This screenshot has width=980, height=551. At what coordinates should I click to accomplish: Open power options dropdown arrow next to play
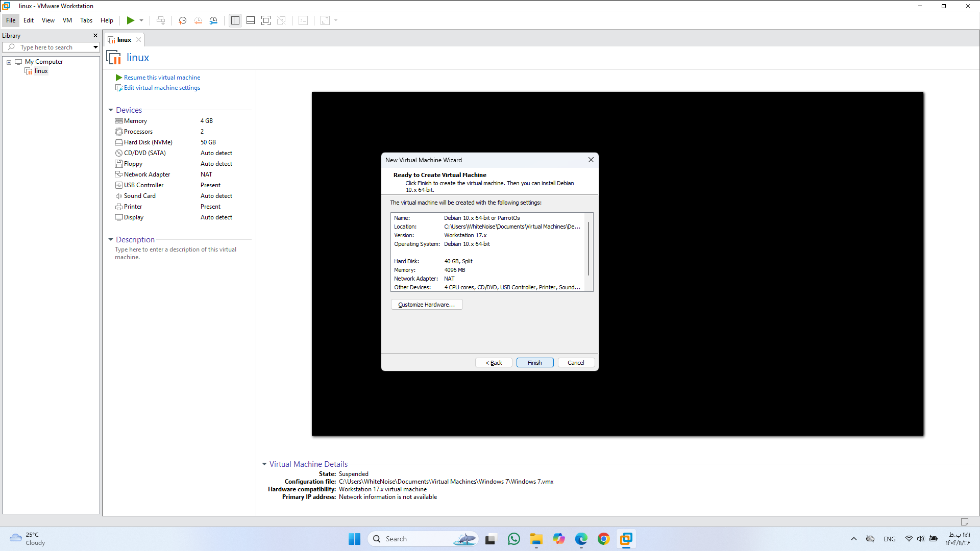141,20
